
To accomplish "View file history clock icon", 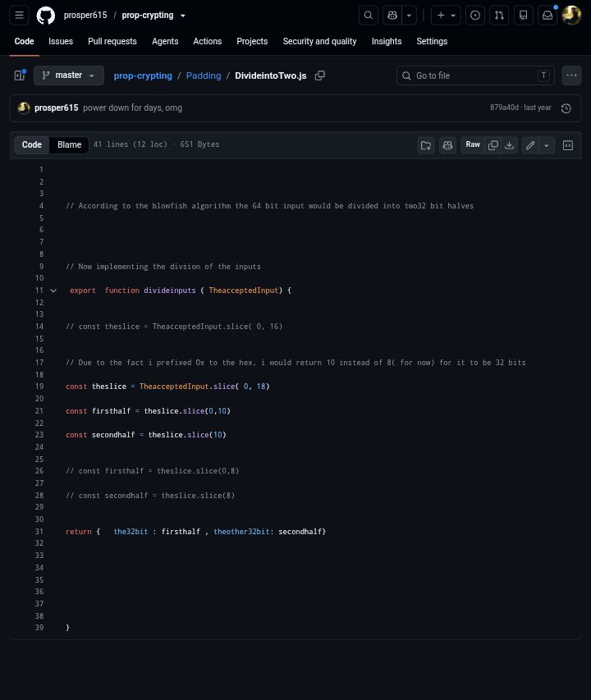I will 566,108.
